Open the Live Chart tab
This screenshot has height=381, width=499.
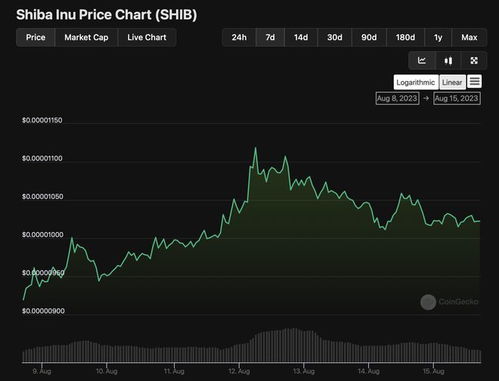[x=147, y=37]
